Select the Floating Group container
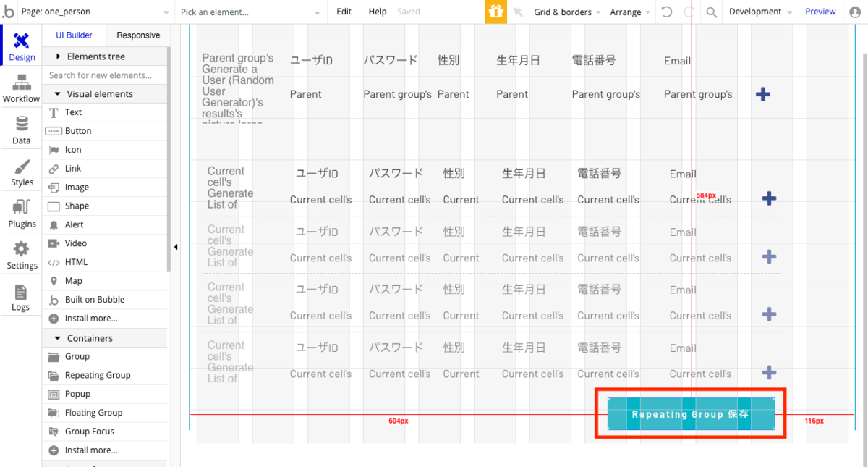 coord(105,413)
